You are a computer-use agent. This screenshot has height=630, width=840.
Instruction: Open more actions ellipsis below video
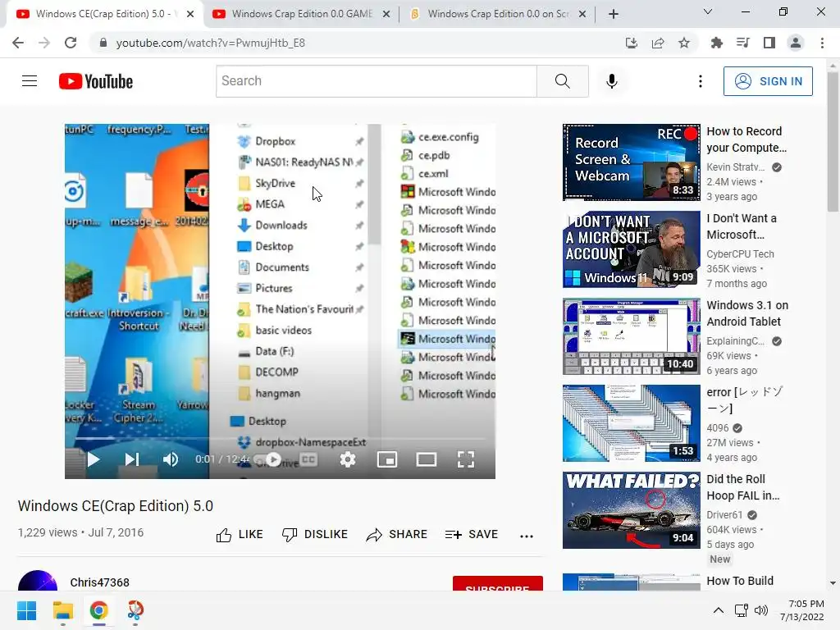coord(527,536)
